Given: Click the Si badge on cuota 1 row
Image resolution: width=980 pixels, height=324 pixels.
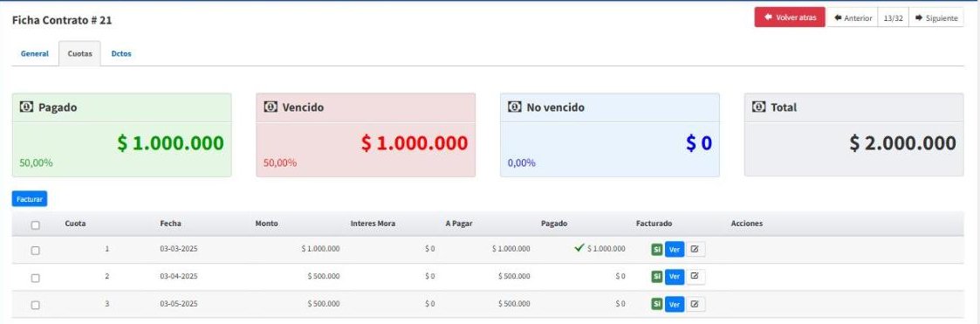Looking at the screenshot, I should [x=656, y=249].
